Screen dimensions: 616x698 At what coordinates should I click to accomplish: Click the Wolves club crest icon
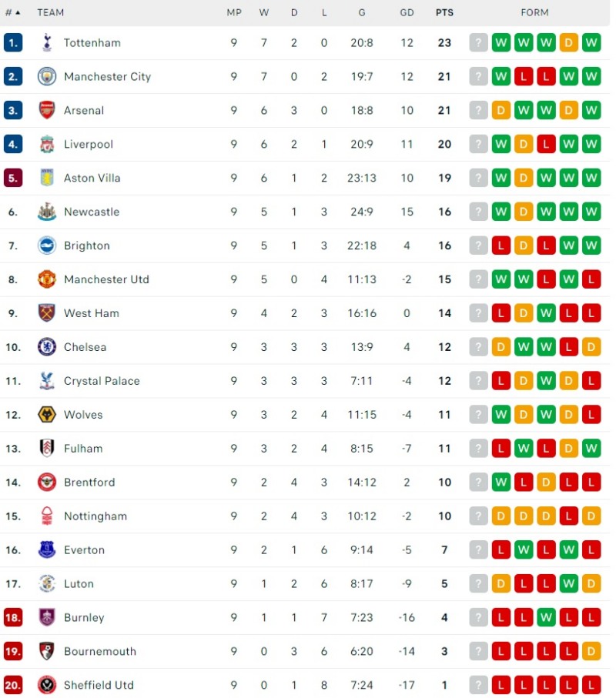(47, 415)
